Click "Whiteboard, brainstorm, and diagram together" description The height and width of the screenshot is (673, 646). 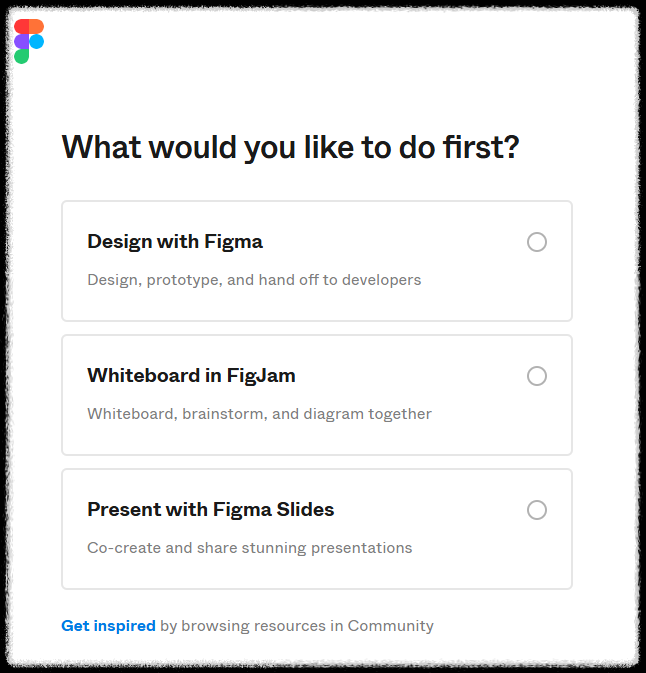[259, 414]
